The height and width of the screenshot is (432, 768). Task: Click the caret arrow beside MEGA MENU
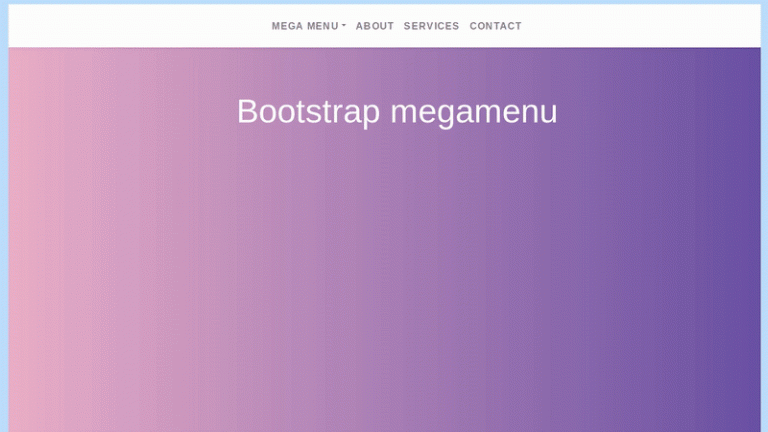(344, 26)
